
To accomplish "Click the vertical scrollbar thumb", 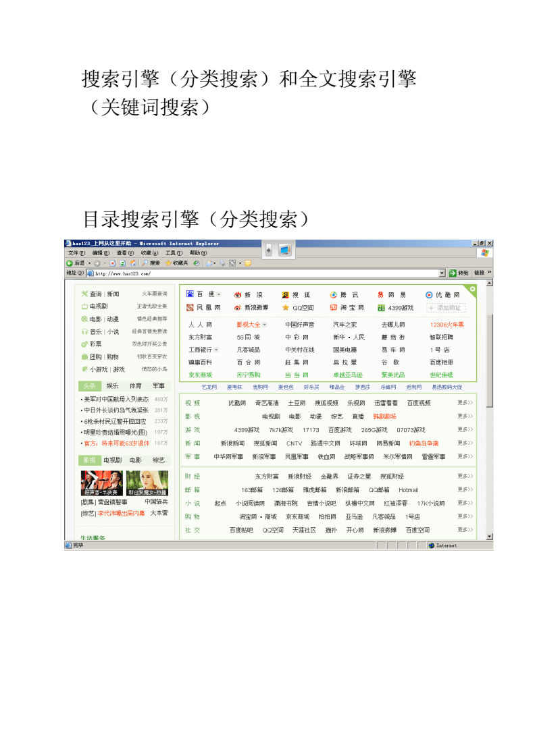I will [x=490, y=360].
